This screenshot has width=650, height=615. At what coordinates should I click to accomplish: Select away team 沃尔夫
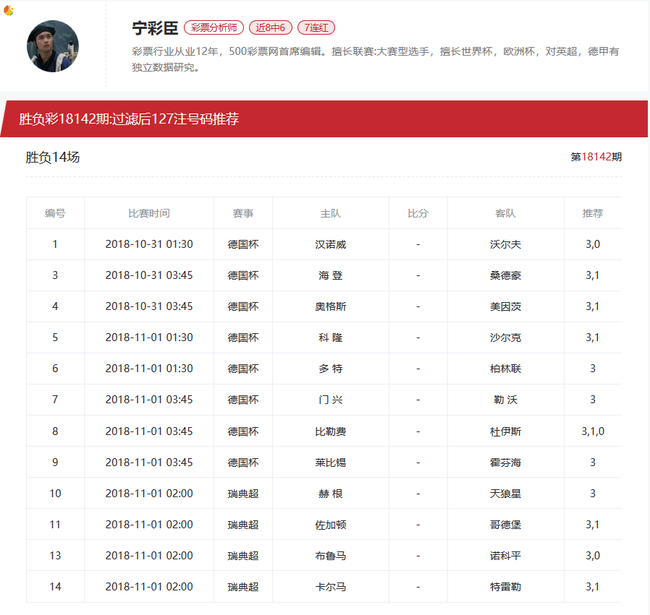505,245
